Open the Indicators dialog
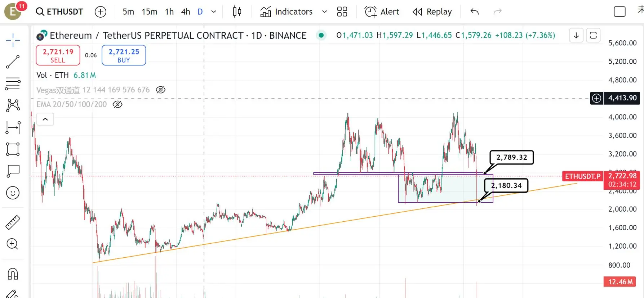 287,12
